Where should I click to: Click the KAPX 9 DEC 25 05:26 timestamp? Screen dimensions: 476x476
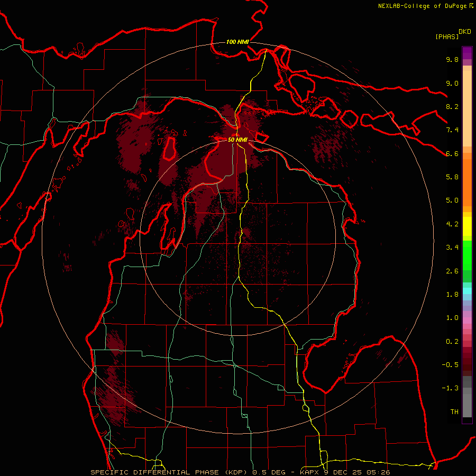point(345,472)
